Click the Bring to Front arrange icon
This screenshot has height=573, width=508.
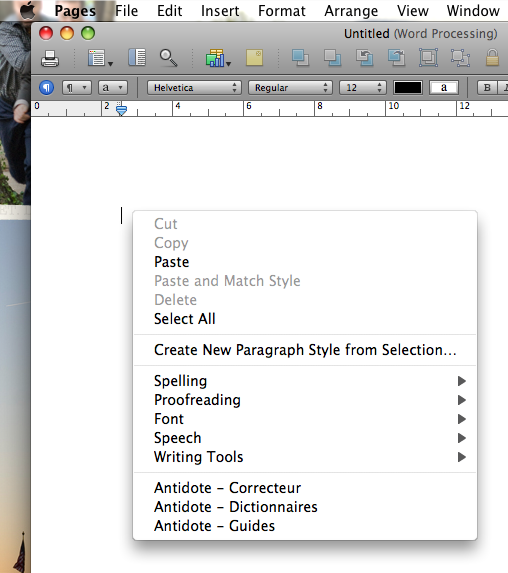coord(300,58)
